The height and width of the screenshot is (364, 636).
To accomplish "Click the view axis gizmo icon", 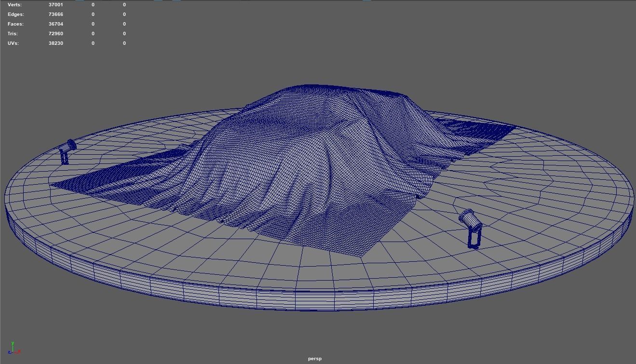I will [14, 348].
